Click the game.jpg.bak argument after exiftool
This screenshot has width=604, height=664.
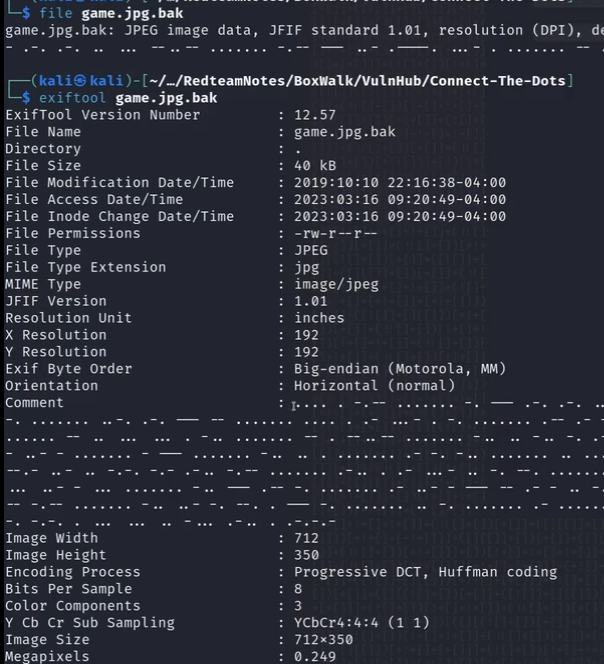[166, 98]
